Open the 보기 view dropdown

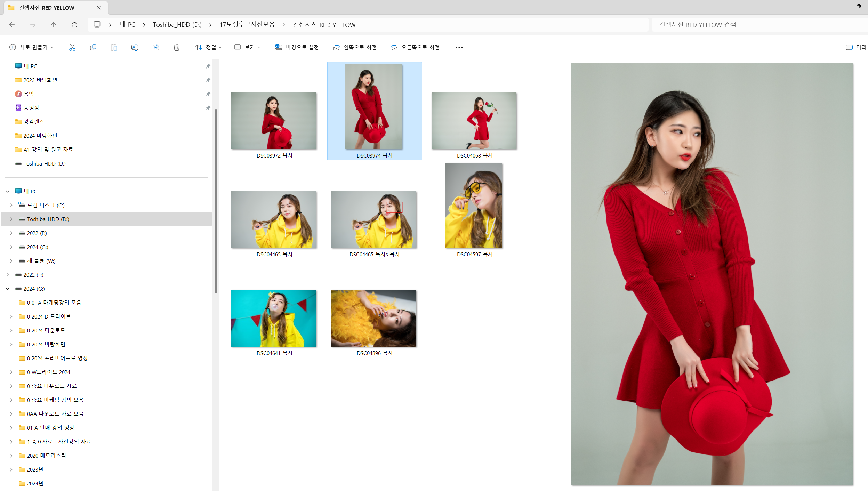pyautogui.click(x=247, y=47)
